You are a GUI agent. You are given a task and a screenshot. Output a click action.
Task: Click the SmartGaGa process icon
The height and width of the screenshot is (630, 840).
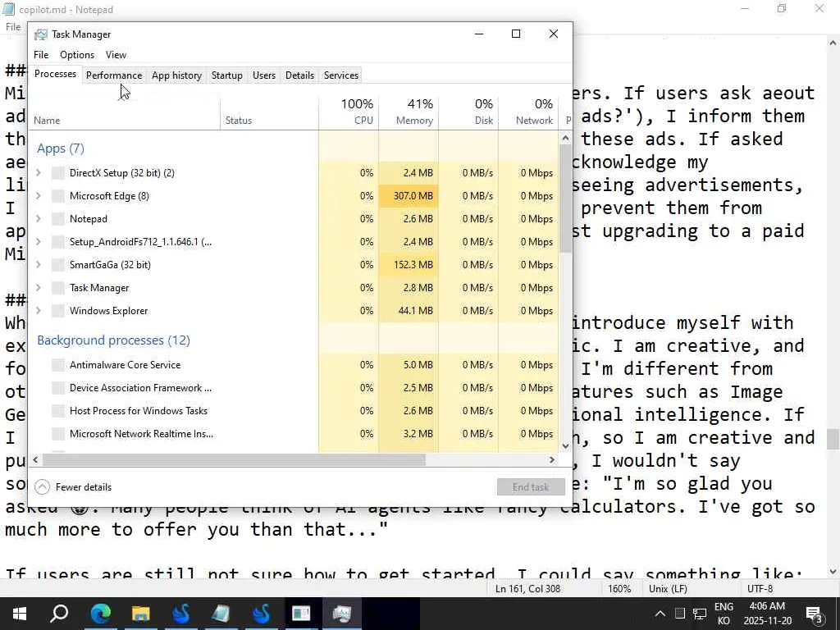pos(58,265)
